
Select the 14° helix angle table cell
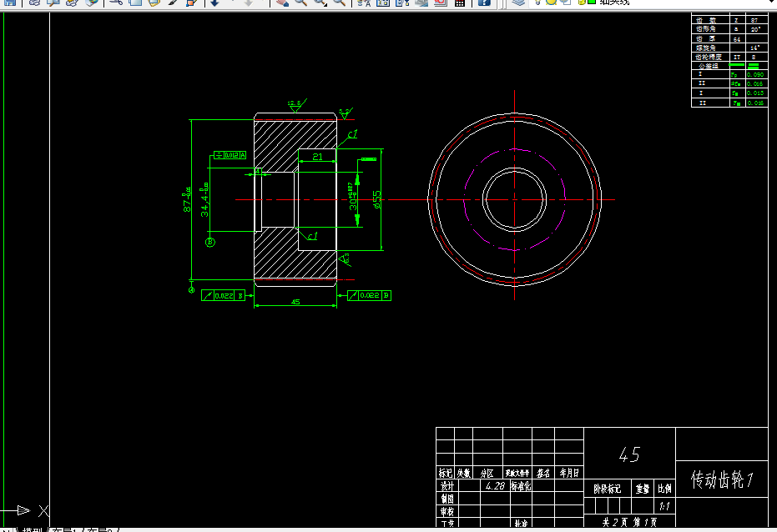point(755,48)
